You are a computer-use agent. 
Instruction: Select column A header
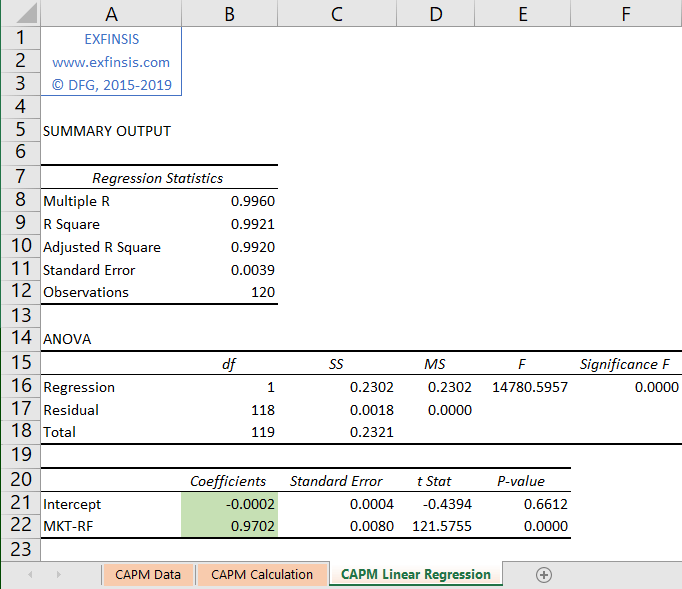[x=111, y=13]
